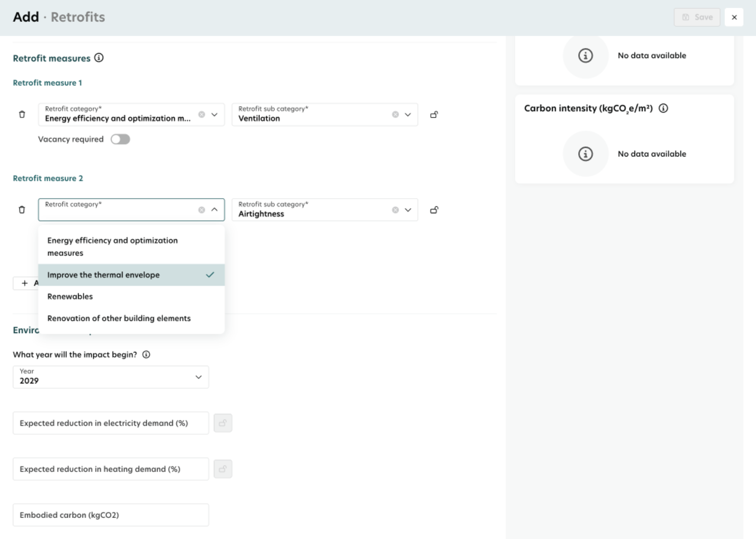This screenshot has width=756, height=539.
Task: Choose Improve the thermal envelope option
Action: (x=131, y=275)
